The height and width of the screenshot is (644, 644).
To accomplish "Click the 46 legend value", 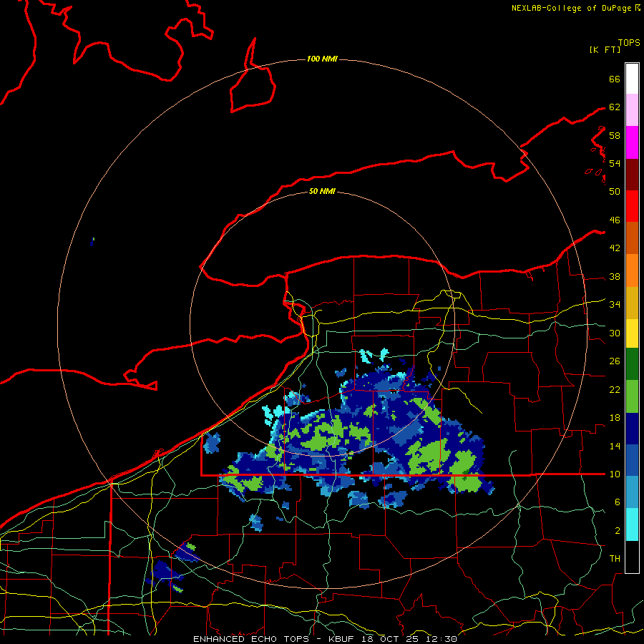I will [615, 220].
